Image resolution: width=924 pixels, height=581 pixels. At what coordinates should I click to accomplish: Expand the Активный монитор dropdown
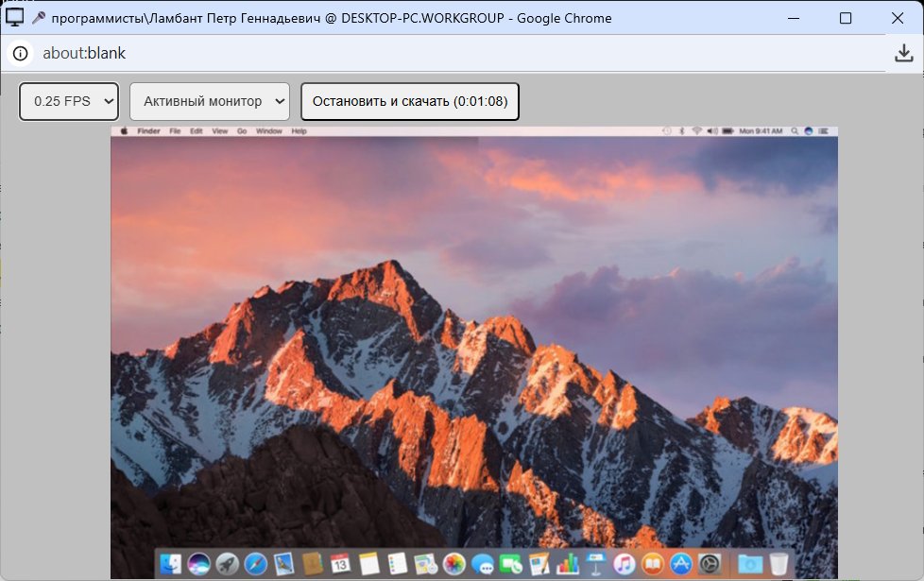click(x=210, y=101)
